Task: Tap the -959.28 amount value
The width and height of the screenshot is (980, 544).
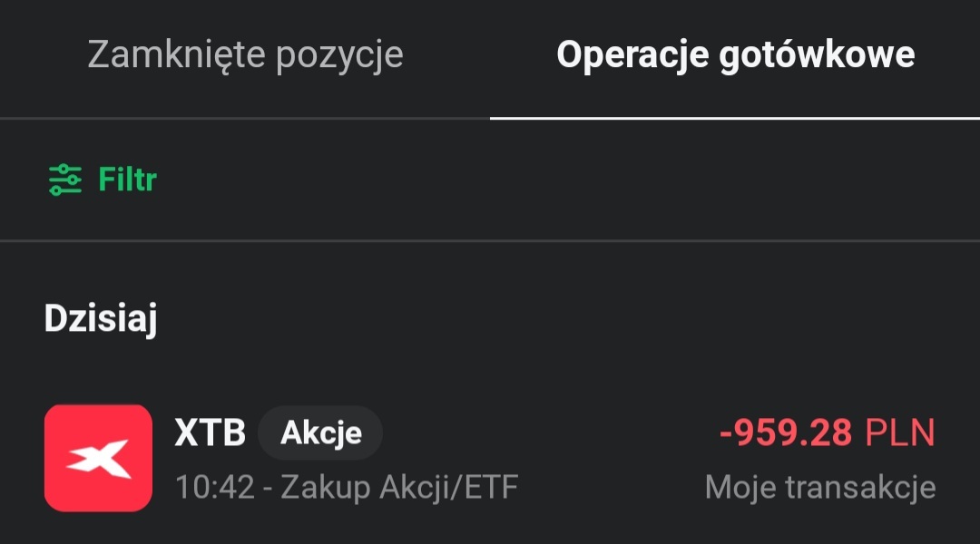Action: coord(786,433)
